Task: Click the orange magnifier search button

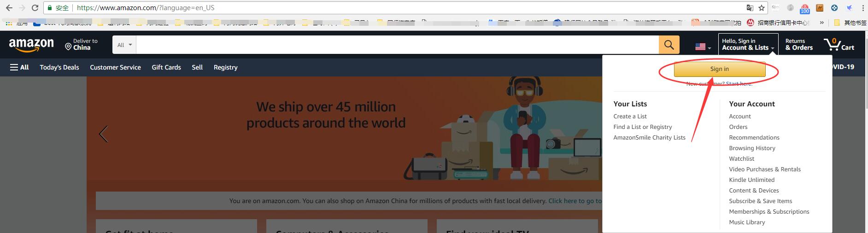Action: coord(669,45)
